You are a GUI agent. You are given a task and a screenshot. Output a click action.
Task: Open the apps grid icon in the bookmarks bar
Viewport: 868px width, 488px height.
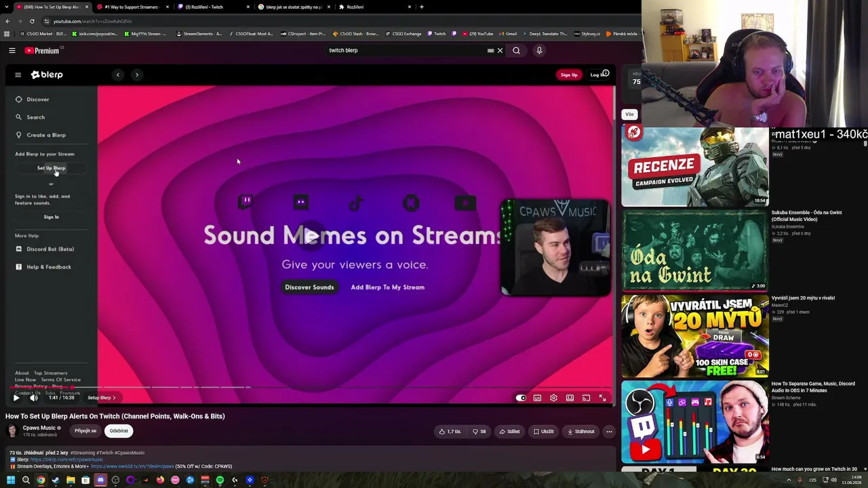7,34
